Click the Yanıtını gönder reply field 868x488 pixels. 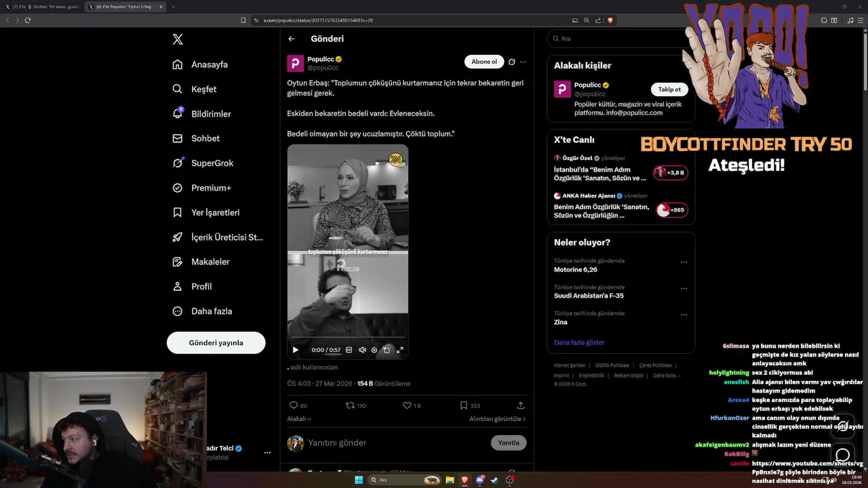(397, 443)
